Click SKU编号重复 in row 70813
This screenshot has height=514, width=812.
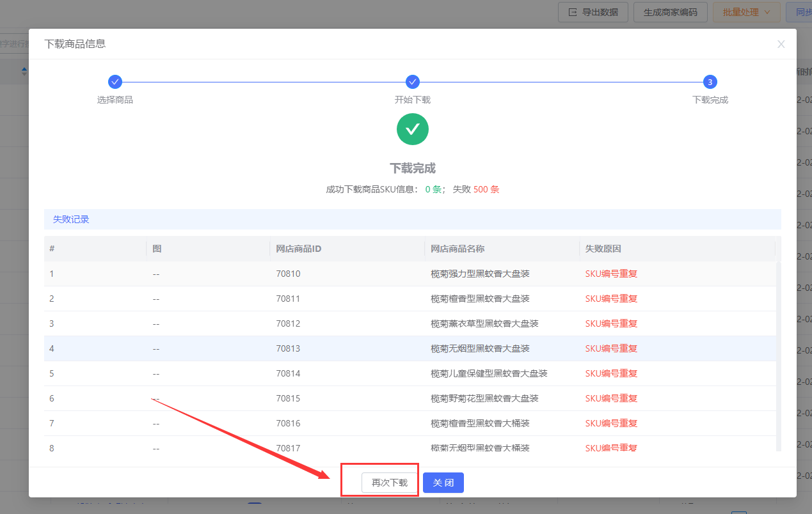[x=611, y=348]
